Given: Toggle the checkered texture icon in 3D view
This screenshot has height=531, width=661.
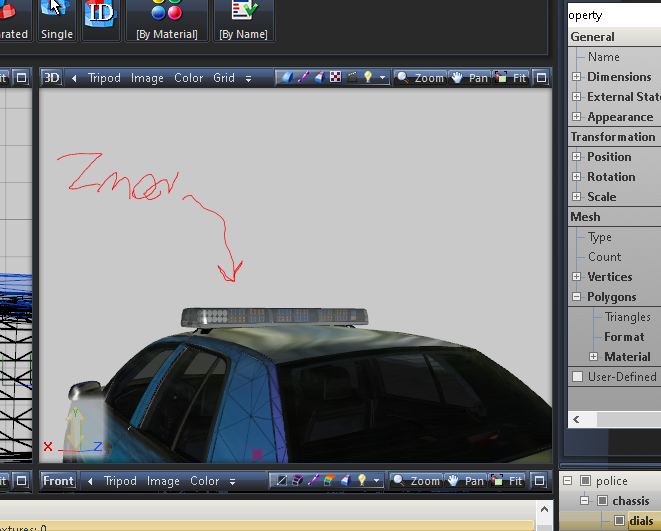Looking at the screenshot, I should coord(336,78).
